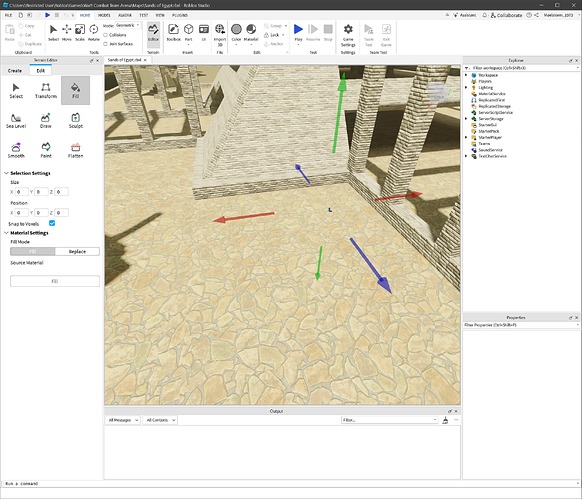Viewport: 582px width, 499px height.
Task: Select the Transform terrain tool
Action: [x=46, y=91]
